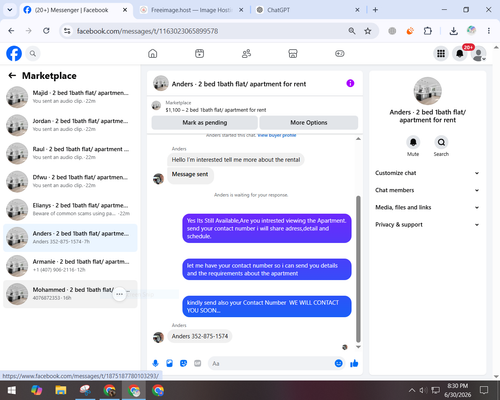Click the Mark as pending button

click(x=205, y=123)
